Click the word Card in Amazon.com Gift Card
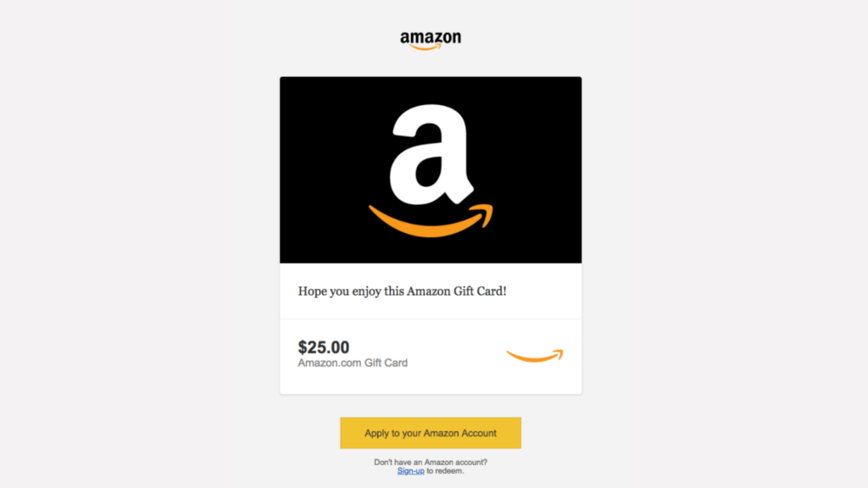 click(x=397, y=363)
